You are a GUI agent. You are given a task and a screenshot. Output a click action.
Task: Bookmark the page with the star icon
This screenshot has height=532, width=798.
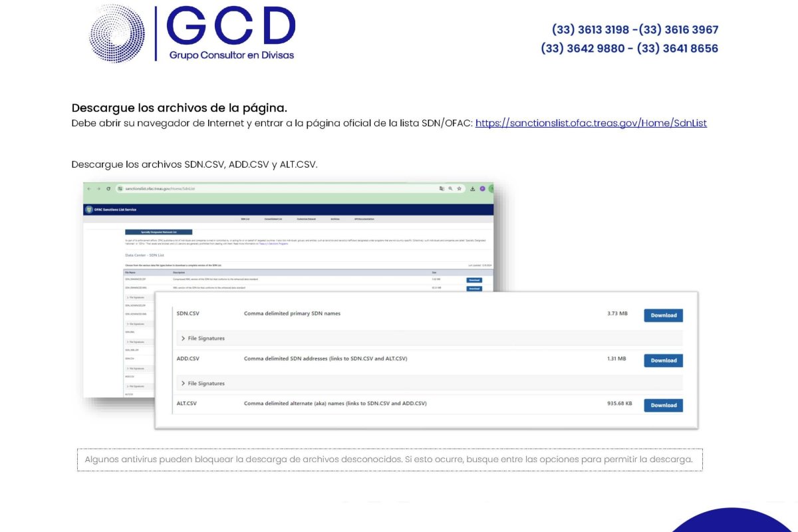[x=459, y=189]
